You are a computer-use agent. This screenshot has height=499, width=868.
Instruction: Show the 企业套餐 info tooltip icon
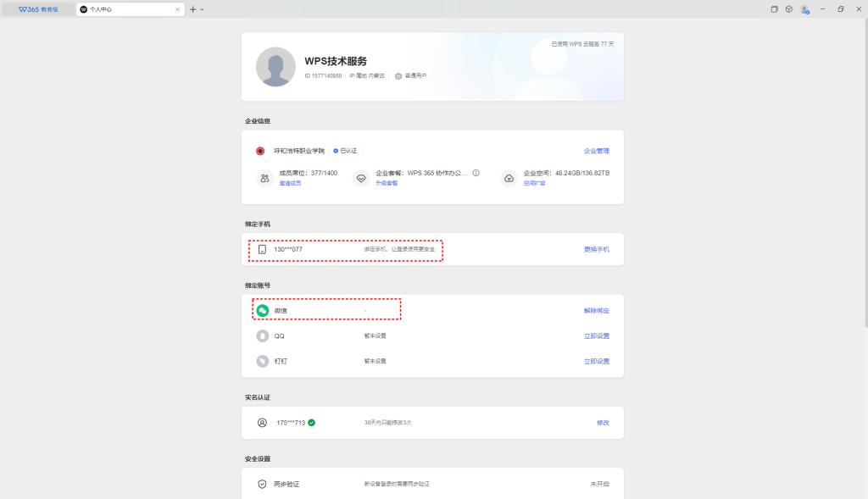pos(476,173)
